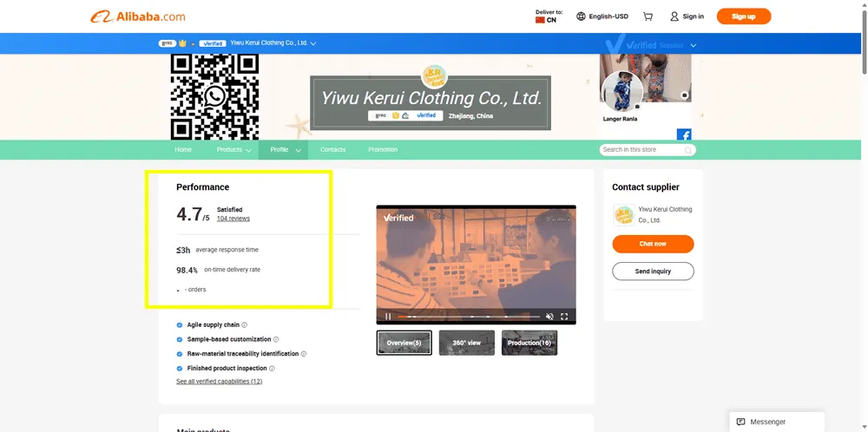Click the Yiwu Kerui Clothing name in Contact supplier
Screen dimensions: 868x432
click(666, 214)
